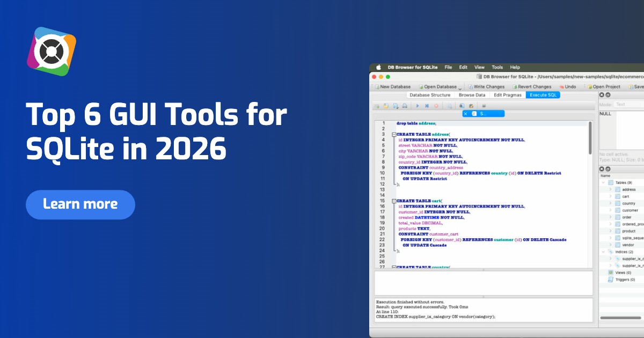Click the print SQL icon

tap(405, 106)
